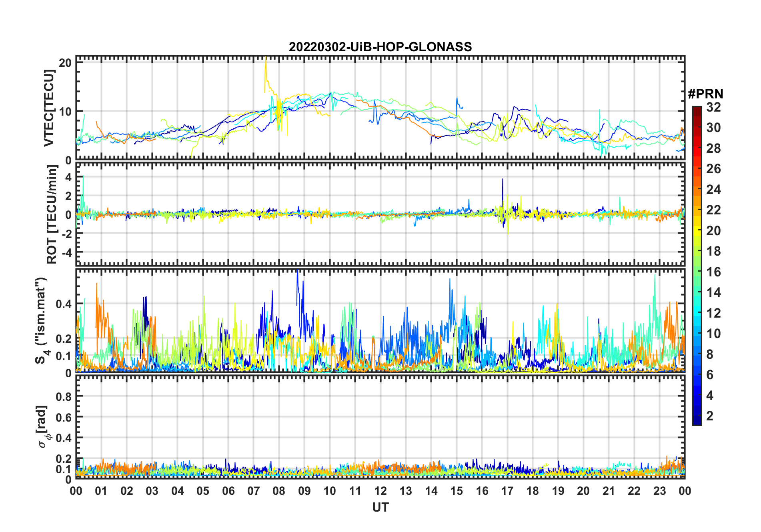Image resolution: width=761 pixels, height=532 pixels.
Task: Click the VTEC axis tick label 20
Action: click(66, 63)
